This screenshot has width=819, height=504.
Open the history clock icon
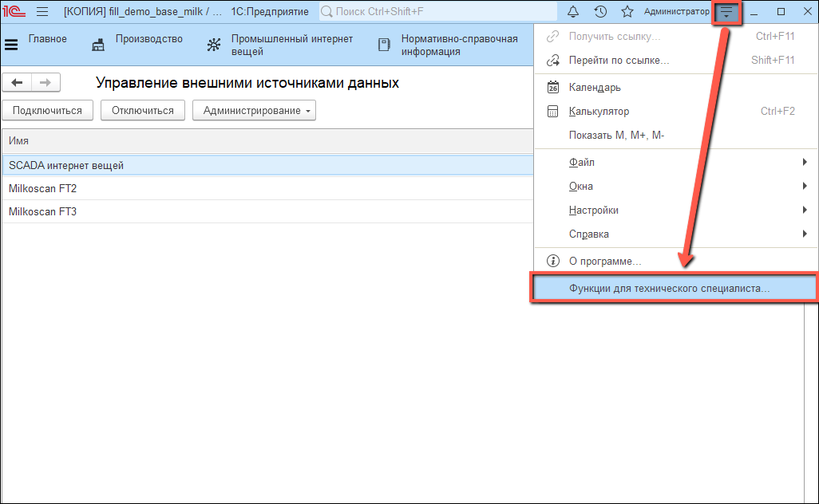pos(600,11)
